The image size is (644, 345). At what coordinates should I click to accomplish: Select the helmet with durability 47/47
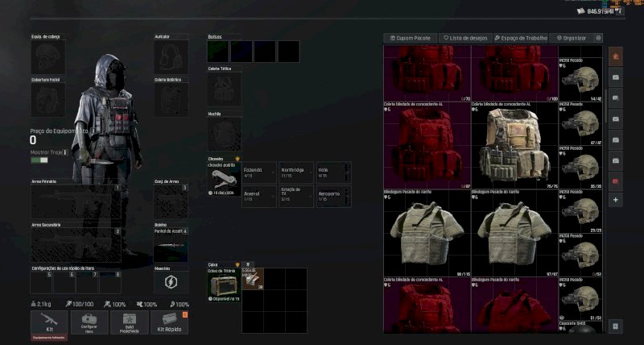580,123
